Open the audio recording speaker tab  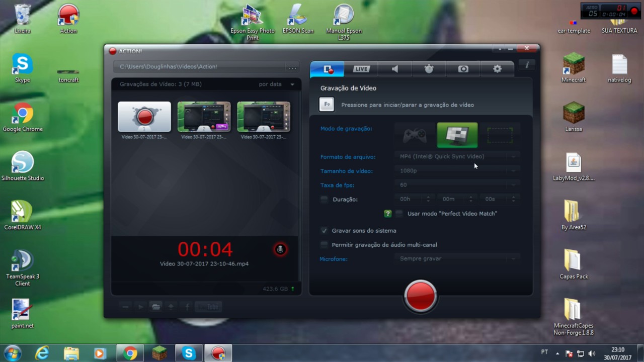395,69
